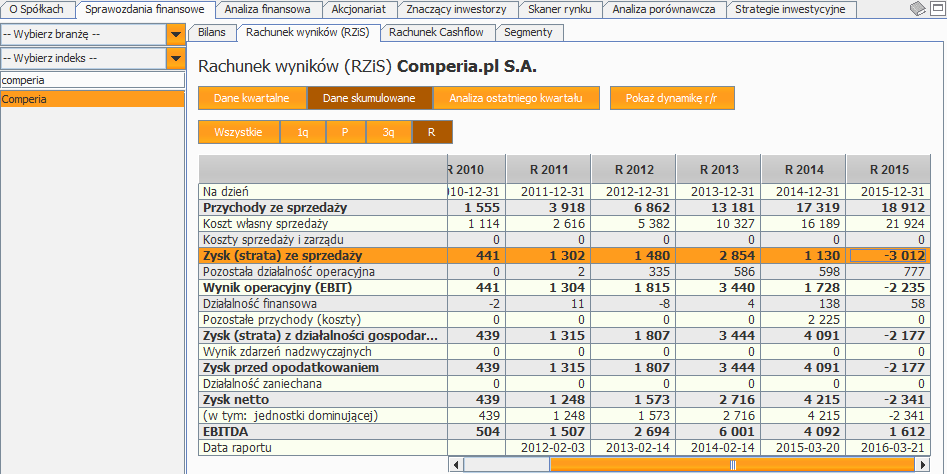947x474 pixels.
Task: Click the 'Data raportu' row label
Action: [237, 448]
